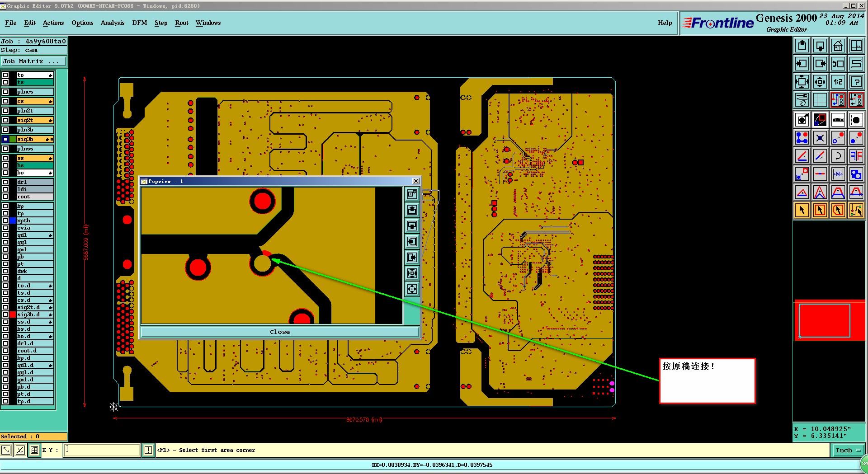Image resolution: width=868 pixels, height=474 pixels.
Task: Click the zoom-out arrows icon
Action: (820, 82)
